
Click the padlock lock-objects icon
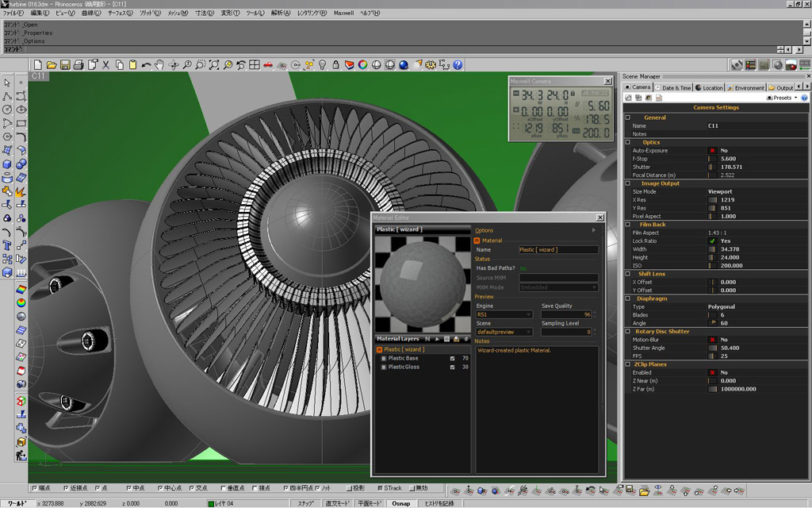click(x=335, y=64)
